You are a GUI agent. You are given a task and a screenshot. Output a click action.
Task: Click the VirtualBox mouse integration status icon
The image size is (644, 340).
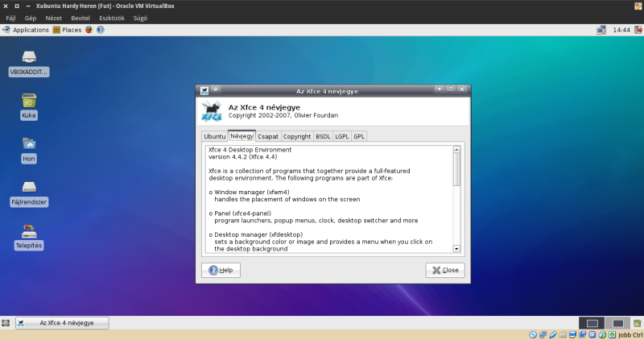[x=602, y=334]
